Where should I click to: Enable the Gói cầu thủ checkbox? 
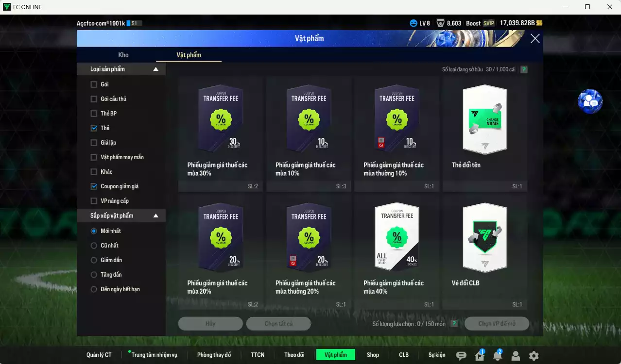94,99
